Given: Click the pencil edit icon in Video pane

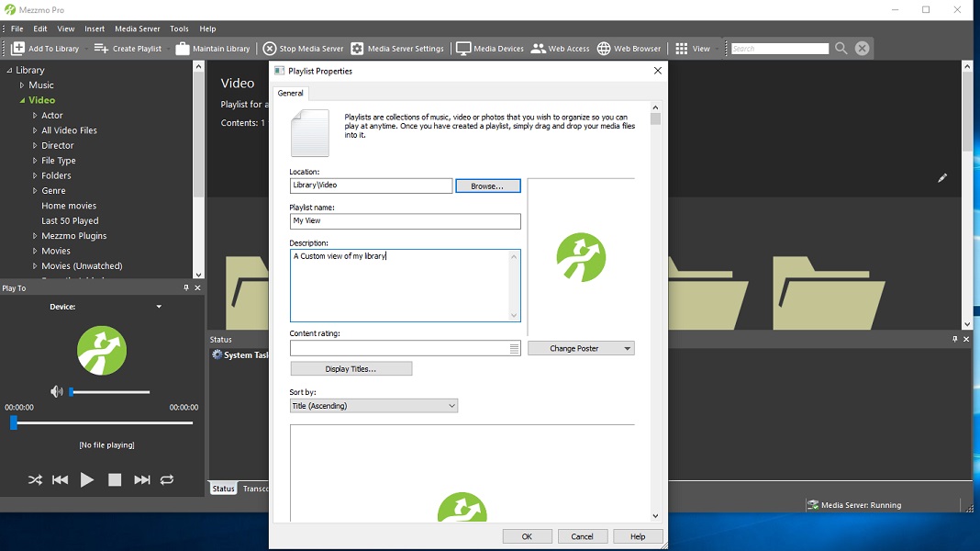Looking at the screenshot, I should (942, 177).
